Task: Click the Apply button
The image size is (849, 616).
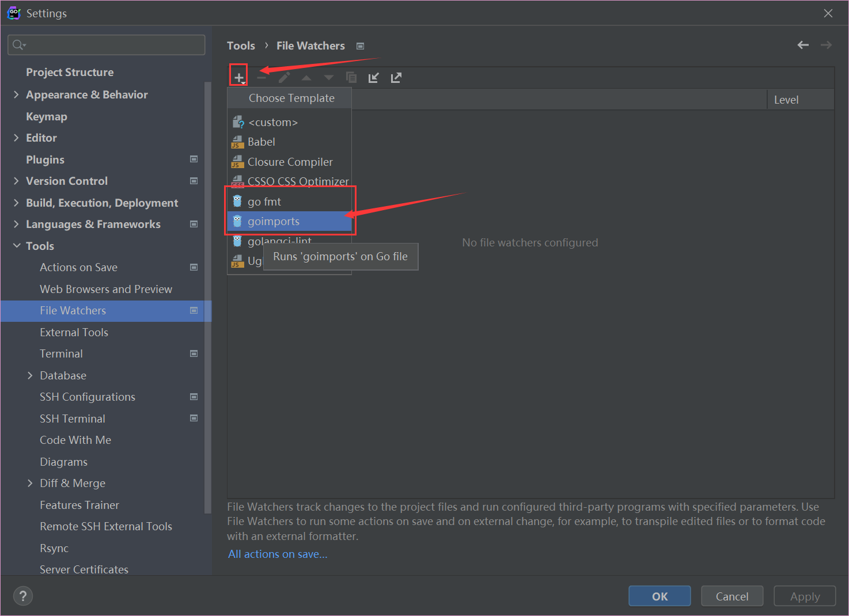Action: (x=805, y=596)
